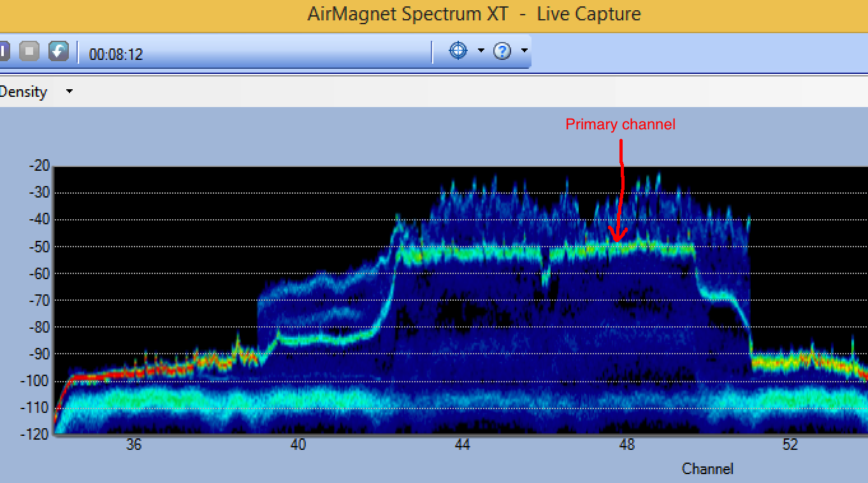Click the leftmost pause capture icon

coord(3,50)
